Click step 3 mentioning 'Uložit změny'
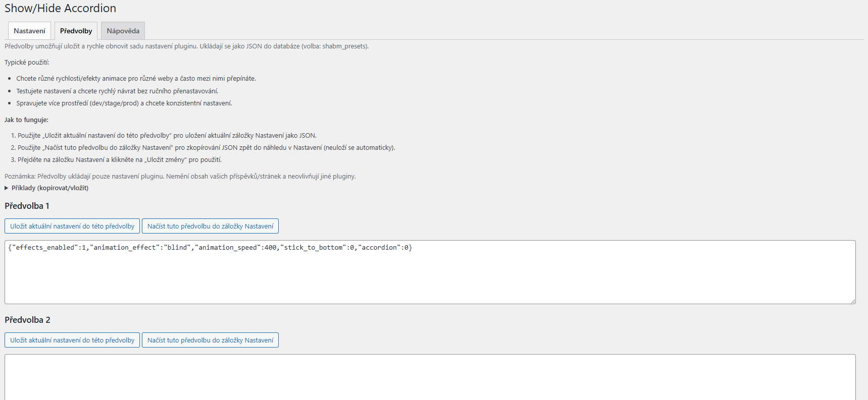Screen dimensions: 868x400 click(x=119, y=160)
